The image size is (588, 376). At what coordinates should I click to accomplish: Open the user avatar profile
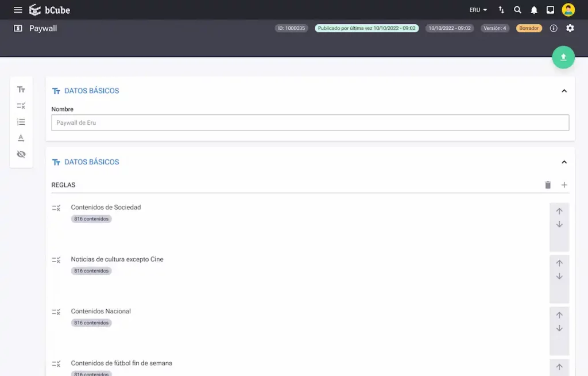(568, 10)
